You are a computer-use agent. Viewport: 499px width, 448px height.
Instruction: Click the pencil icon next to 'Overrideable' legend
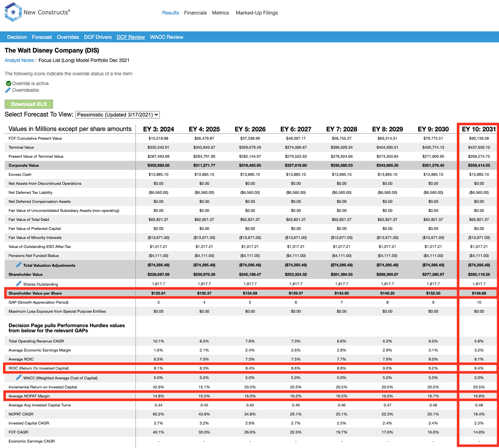click(x=8, y=90)
